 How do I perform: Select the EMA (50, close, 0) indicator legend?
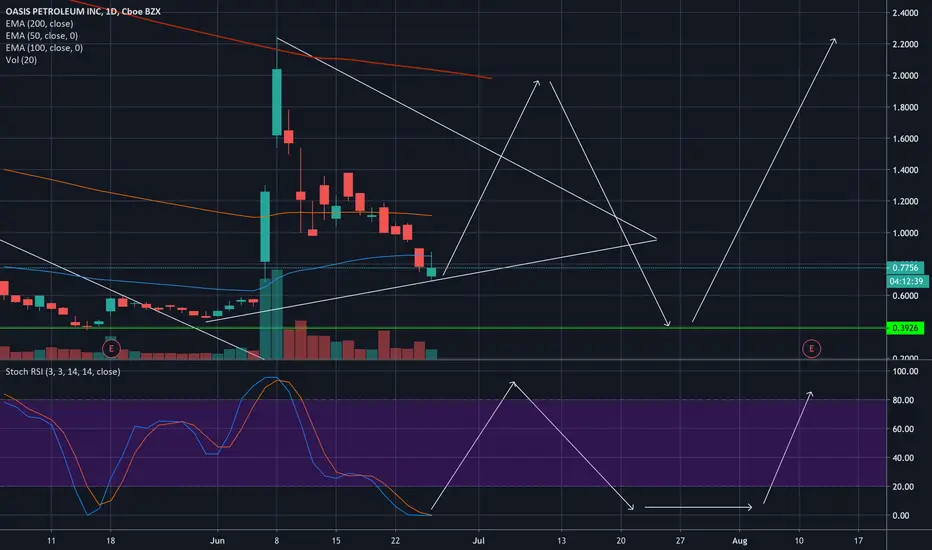[x=42, y=36]
